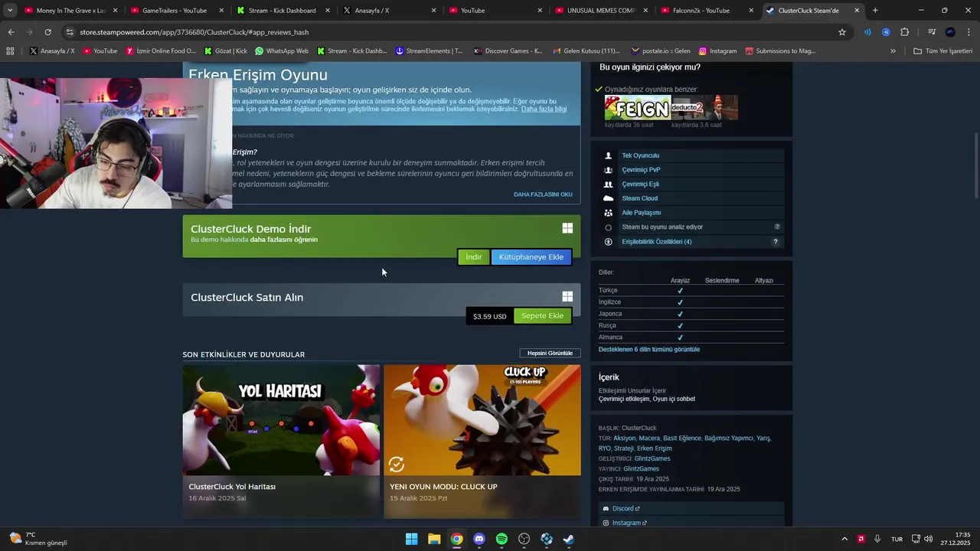Click the GlintzGames developer link
This screenshot has width=980, height=551.
652,458
